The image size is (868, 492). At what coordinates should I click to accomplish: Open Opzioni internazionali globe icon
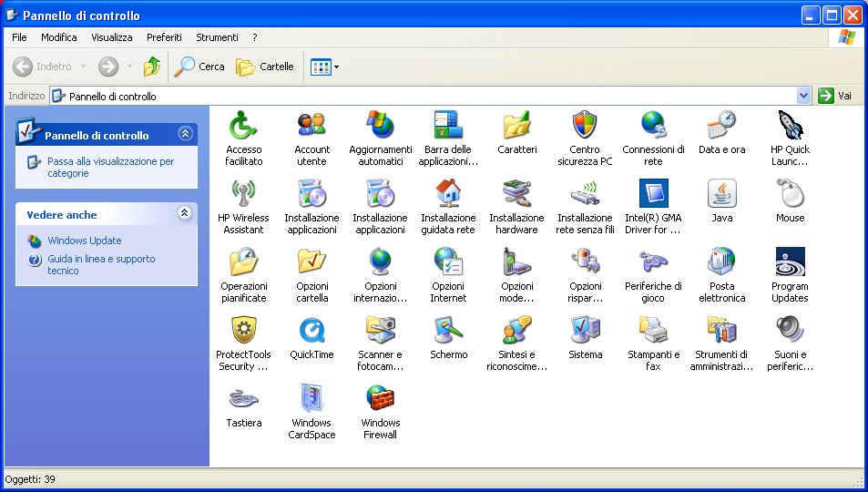point(381,261)
